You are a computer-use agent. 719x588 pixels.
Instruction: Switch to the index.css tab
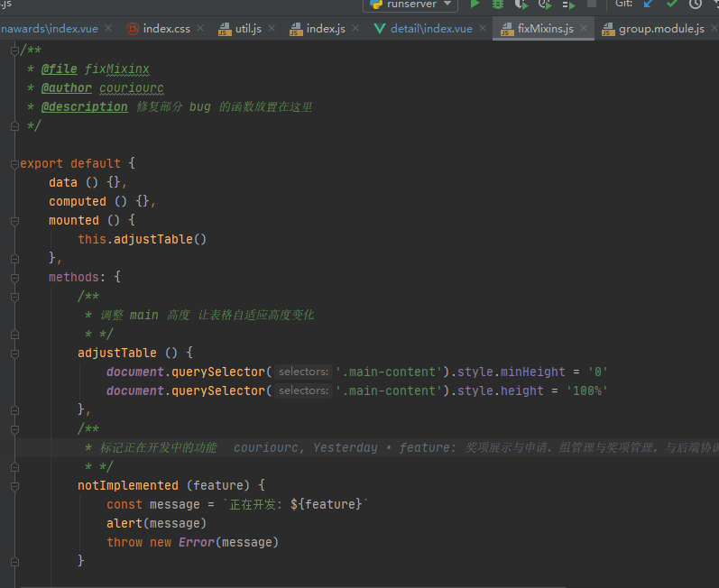pos(166,29)
